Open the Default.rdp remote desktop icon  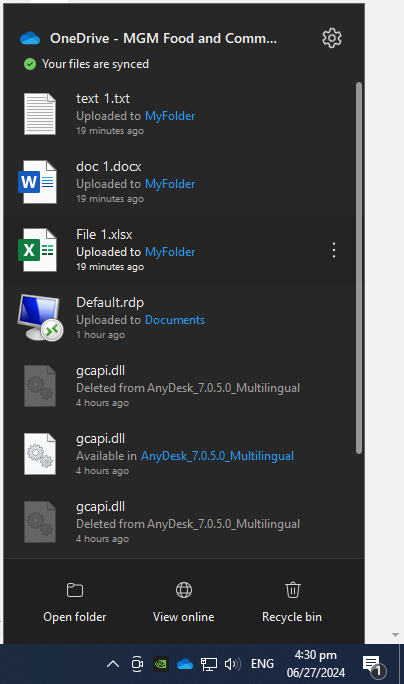click(x=40, y=318)
